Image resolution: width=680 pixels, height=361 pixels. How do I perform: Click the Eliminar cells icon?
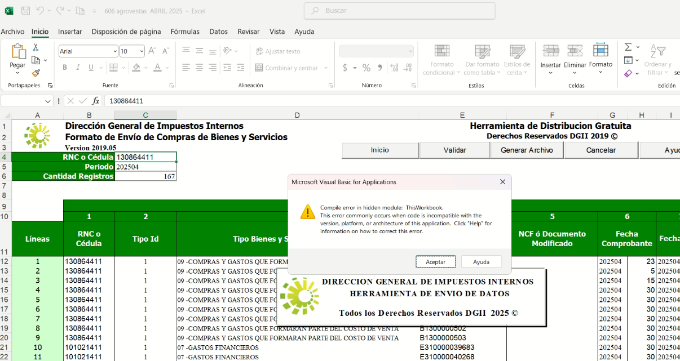(575, 51)
